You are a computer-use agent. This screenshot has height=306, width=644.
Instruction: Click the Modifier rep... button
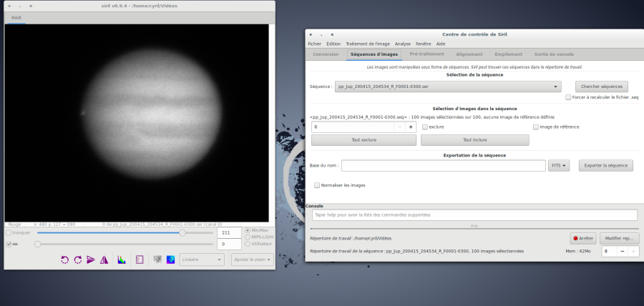[620, 238]
